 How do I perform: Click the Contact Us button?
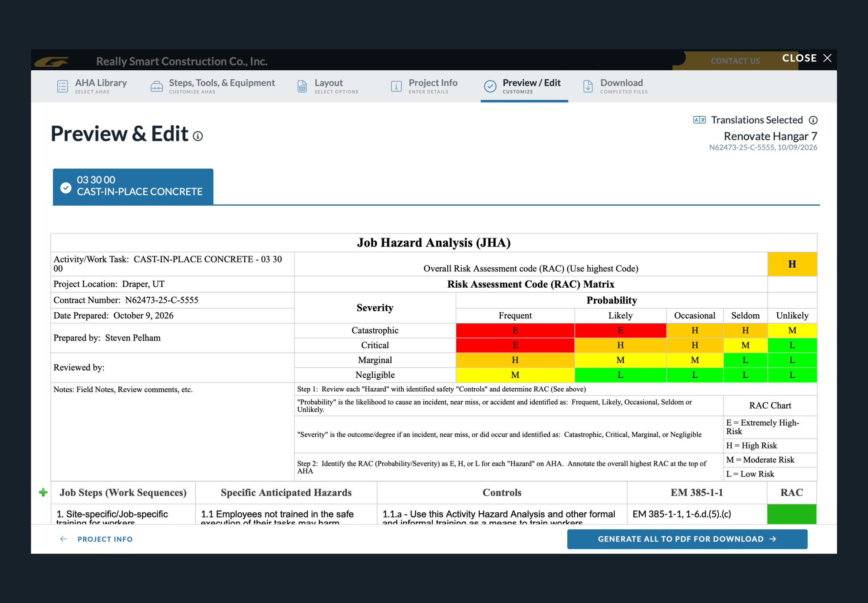[735, 61]
